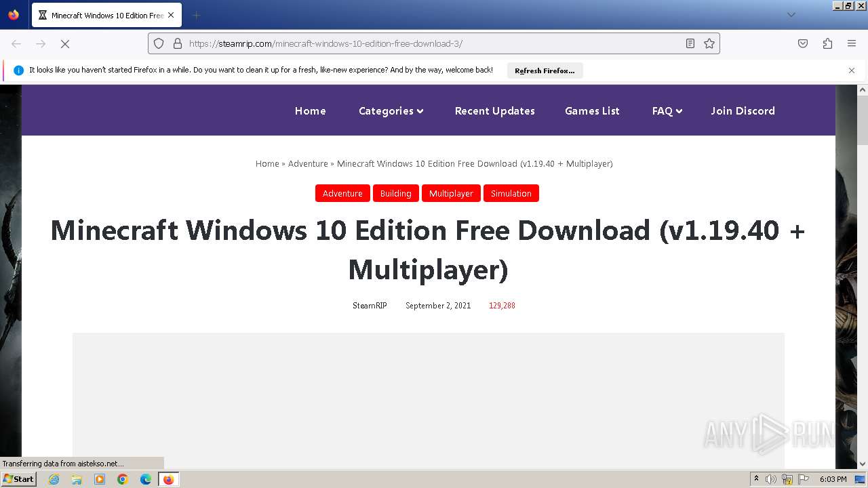
Task: Open the Games List page
Action: pyautogui.click(x=592, y=110)
